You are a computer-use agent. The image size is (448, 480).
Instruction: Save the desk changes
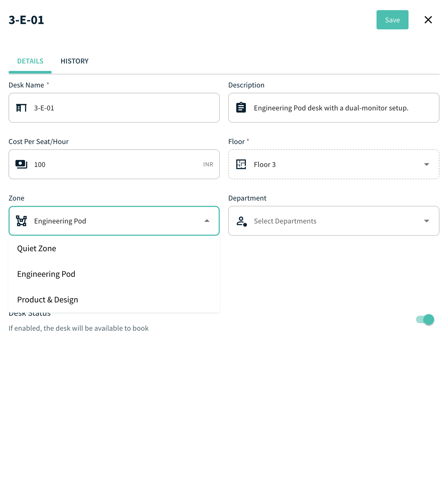click(392, 20)
